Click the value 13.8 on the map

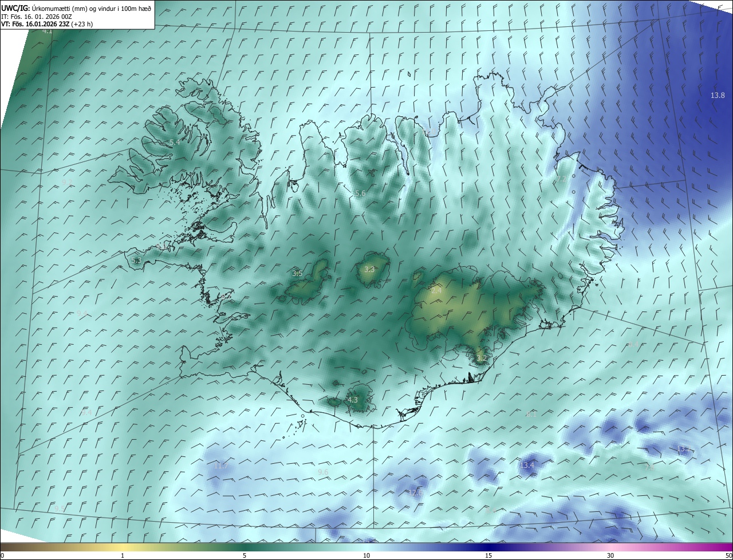pos(718,96)
